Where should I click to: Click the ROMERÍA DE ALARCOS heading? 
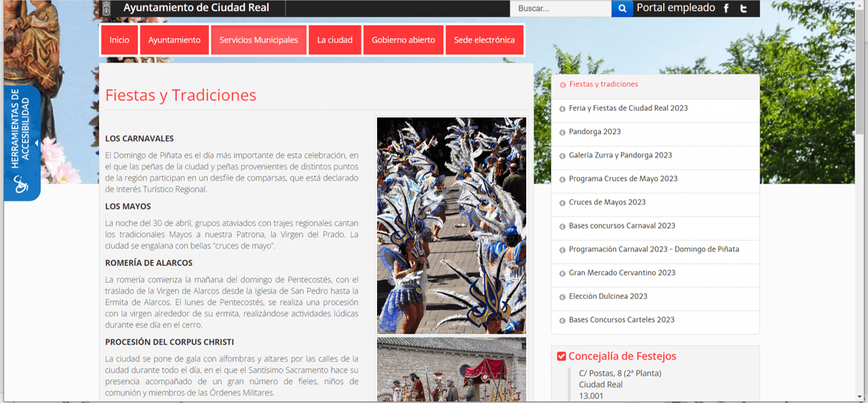tap(149, 263)
